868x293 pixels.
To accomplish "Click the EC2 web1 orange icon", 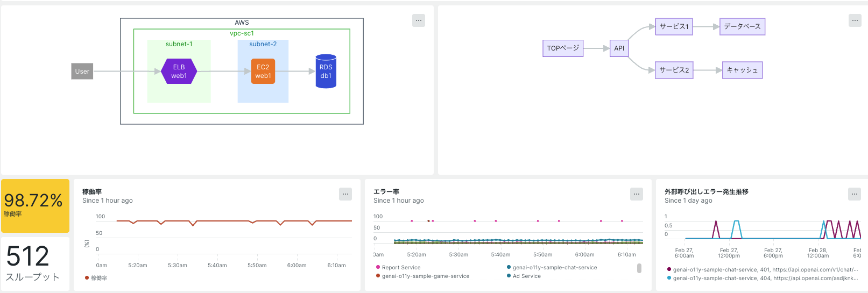I will [263, 72].
